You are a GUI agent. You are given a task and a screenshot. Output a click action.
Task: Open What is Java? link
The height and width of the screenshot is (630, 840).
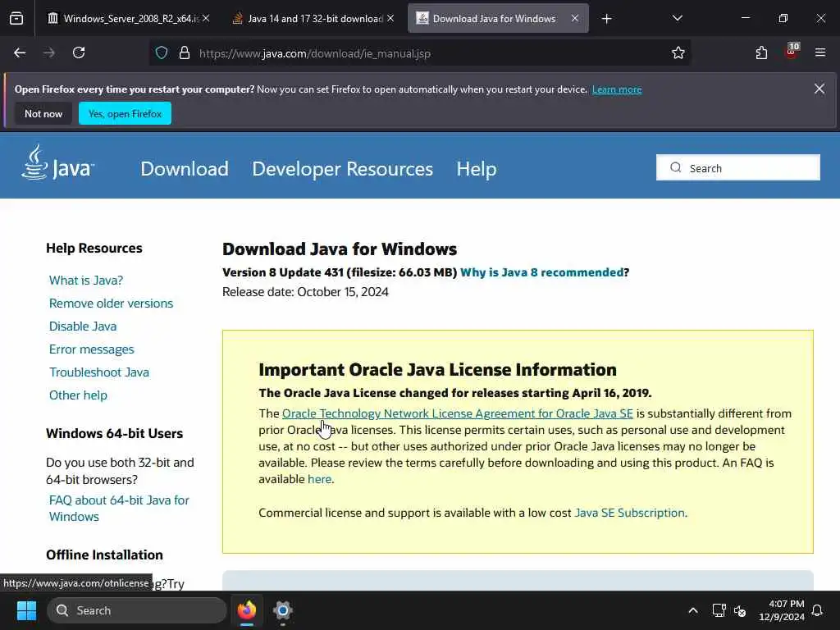coord(86,281)
